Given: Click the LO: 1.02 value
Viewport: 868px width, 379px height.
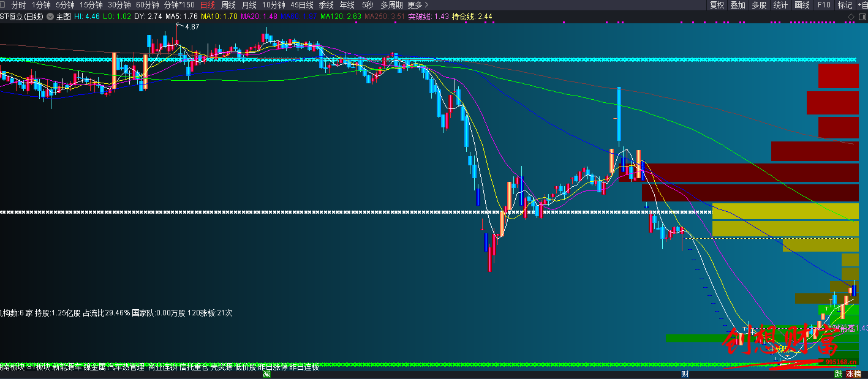Looking at the screenshot, I should tap(117, 17).
